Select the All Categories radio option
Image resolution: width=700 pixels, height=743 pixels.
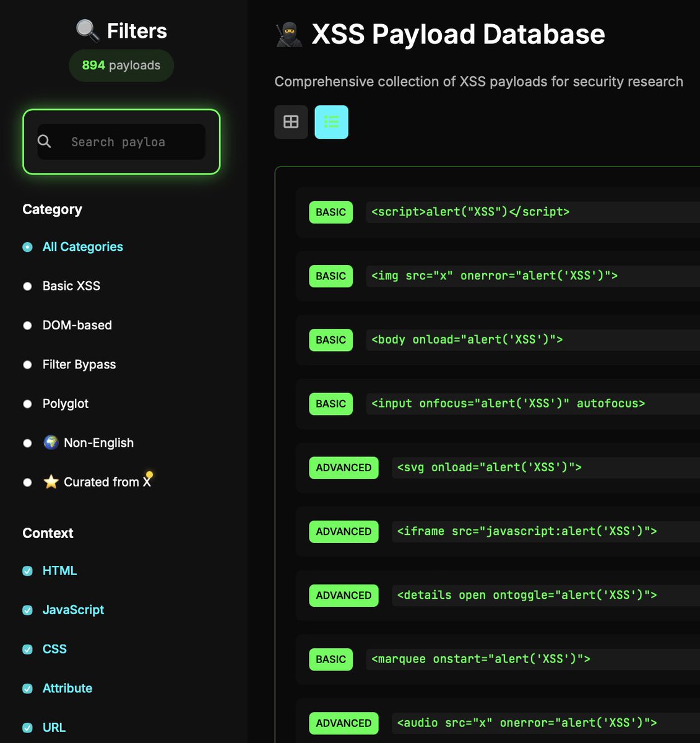pos(27,247)
